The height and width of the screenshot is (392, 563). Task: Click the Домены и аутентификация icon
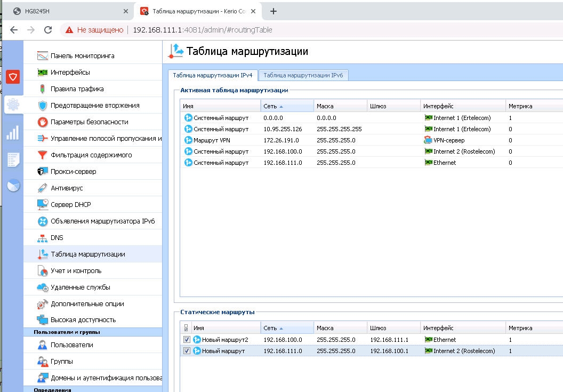(x=42, y=378)
